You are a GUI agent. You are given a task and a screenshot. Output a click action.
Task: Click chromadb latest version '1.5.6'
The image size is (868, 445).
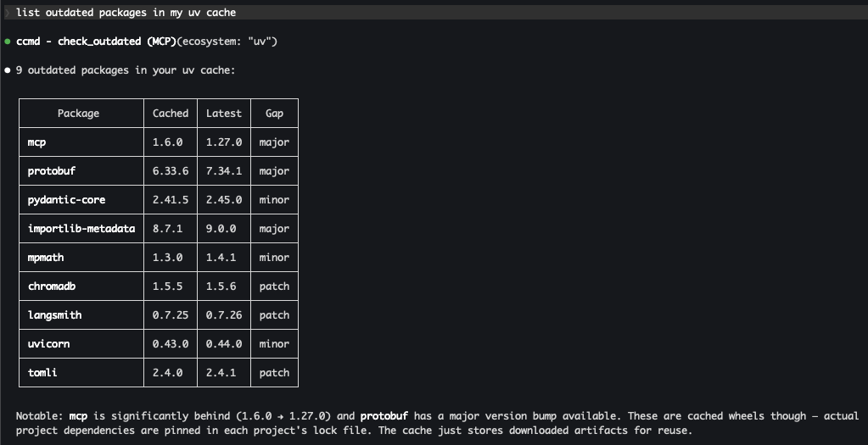point(221,286)
